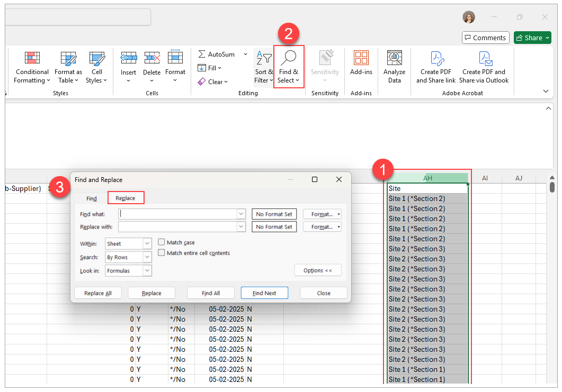Switch to the Find tab
This screenshot has width=562, height=392.
pyautogui.click(x=92, y=198)
